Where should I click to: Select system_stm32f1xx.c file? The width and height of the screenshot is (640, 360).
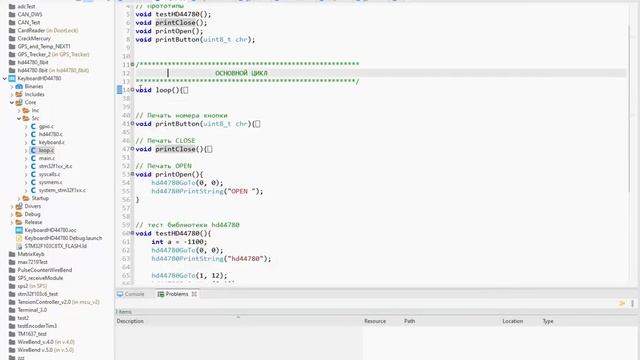click(62, 190)
